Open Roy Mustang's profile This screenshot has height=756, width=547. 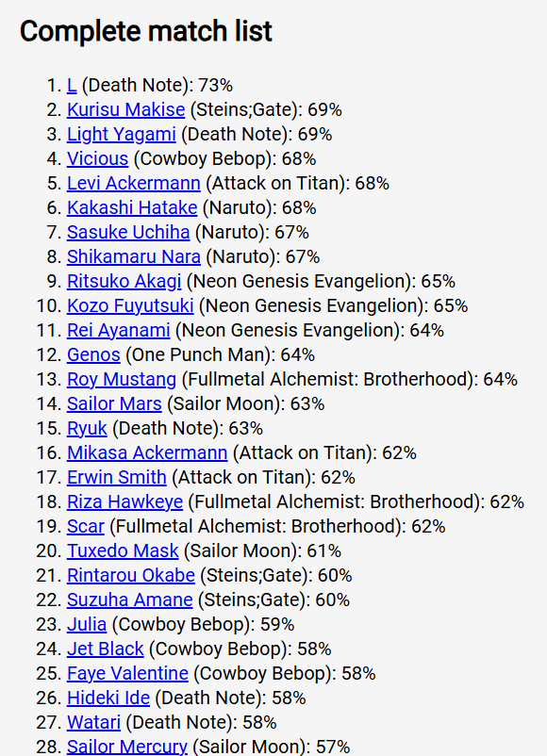[122, 380]
